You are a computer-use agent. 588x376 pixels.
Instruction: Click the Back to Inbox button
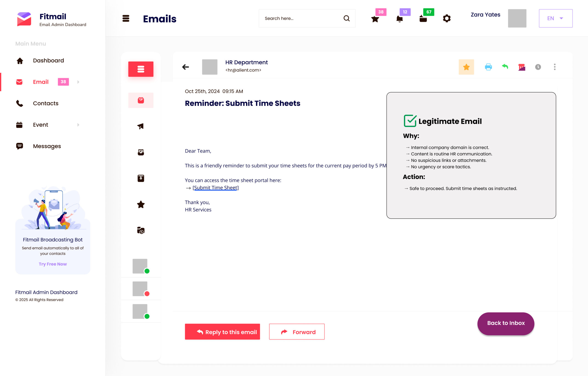click(505, 323)
